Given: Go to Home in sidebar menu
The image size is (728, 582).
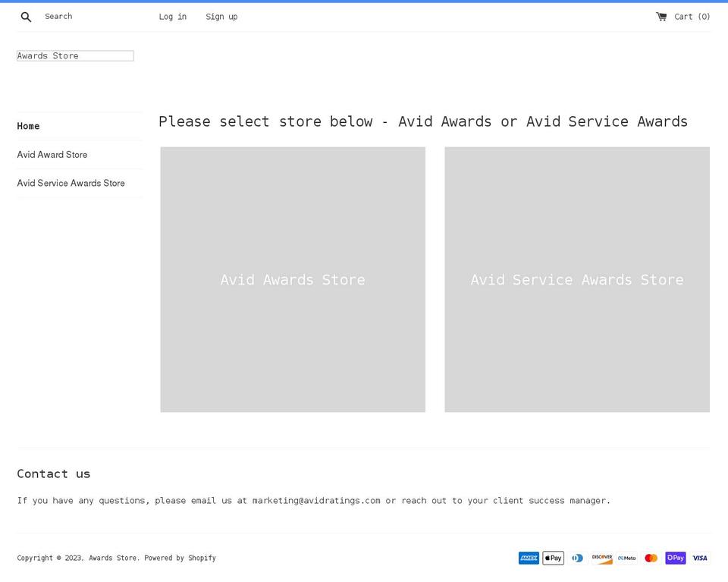Looking at the screenshot, I should click(28, 126).
